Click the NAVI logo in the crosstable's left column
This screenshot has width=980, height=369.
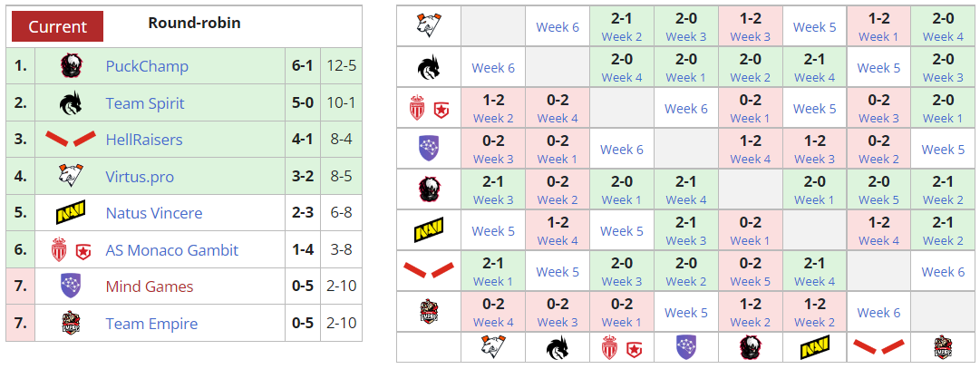[x=428, y=230]
